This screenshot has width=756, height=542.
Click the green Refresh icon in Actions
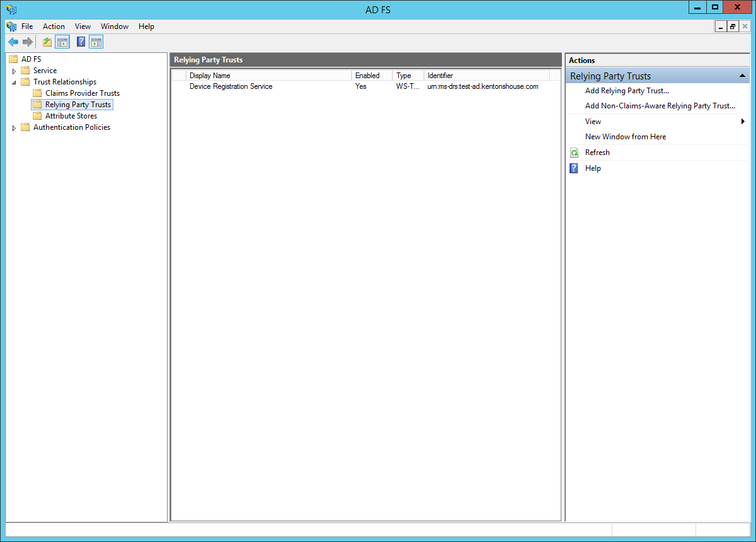click(574, 153)
